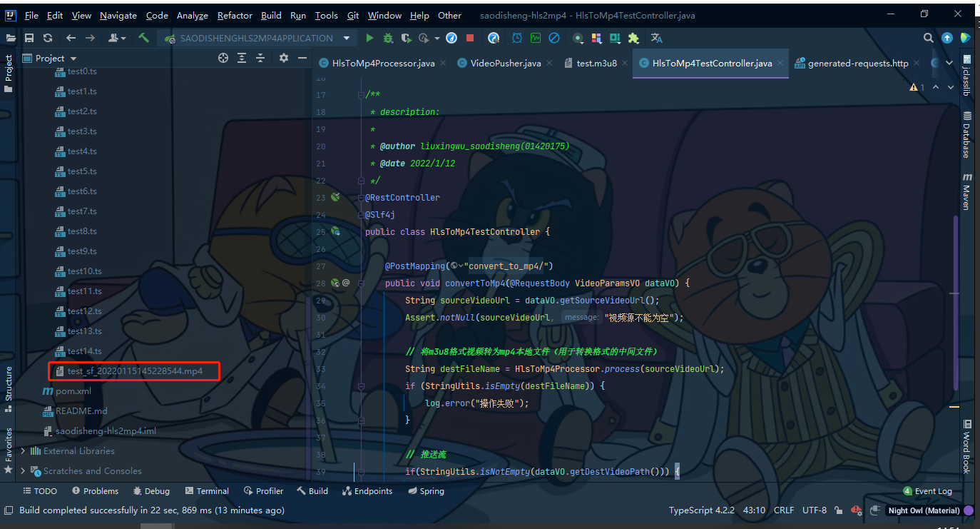Click red inspection indicator in status bar

tap(857, 510)
